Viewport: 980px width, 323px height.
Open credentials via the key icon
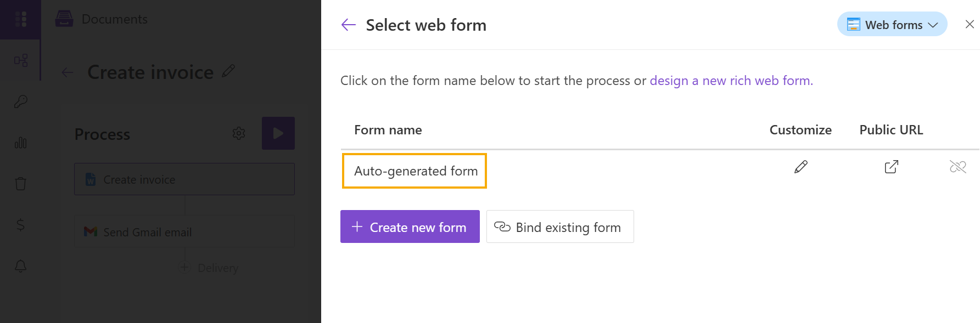[20, 101]
